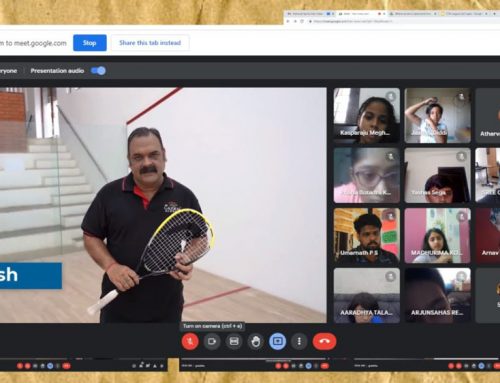This screenshot has width=500, height=383.
Task: Select the MADHURIMA participant tile
Action: point(437,236)
